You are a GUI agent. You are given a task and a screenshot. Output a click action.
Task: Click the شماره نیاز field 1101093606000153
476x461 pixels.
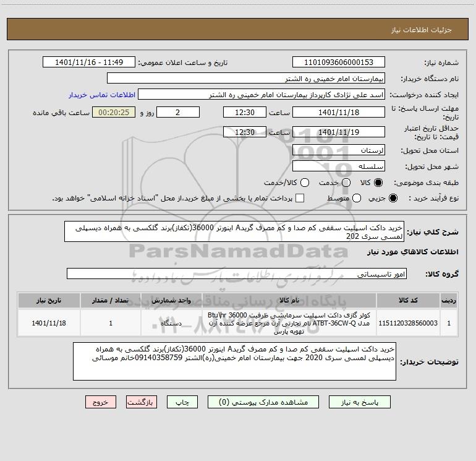[x=339, y=62]
